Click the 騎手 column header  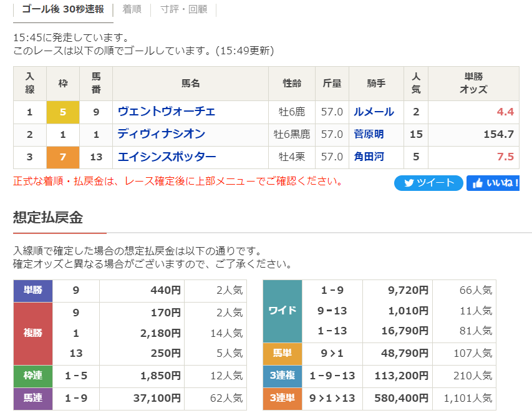tap(376, 83)
